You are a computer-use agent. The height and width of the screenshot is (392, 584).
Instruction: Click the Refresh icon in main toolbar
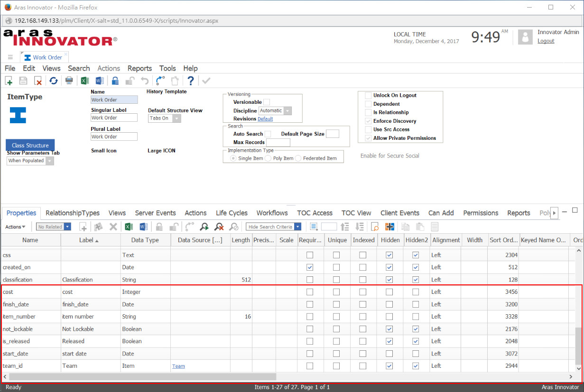pos(54,81)
